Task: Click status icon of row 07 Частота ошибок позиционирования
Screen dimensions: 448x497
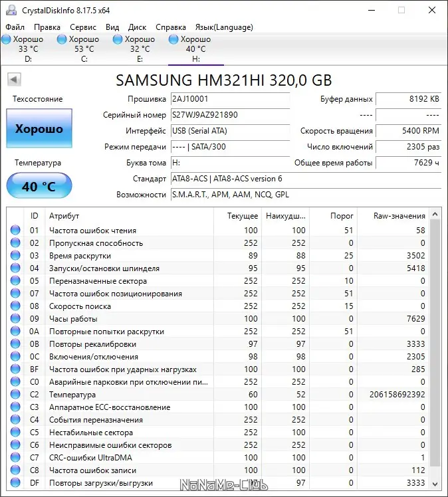Action: 15,293
